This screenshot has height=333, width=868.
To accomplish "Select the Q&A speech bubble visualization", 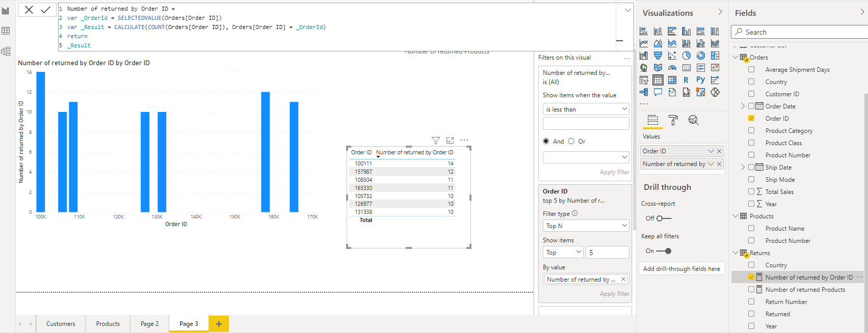I will tap(658, 92).
